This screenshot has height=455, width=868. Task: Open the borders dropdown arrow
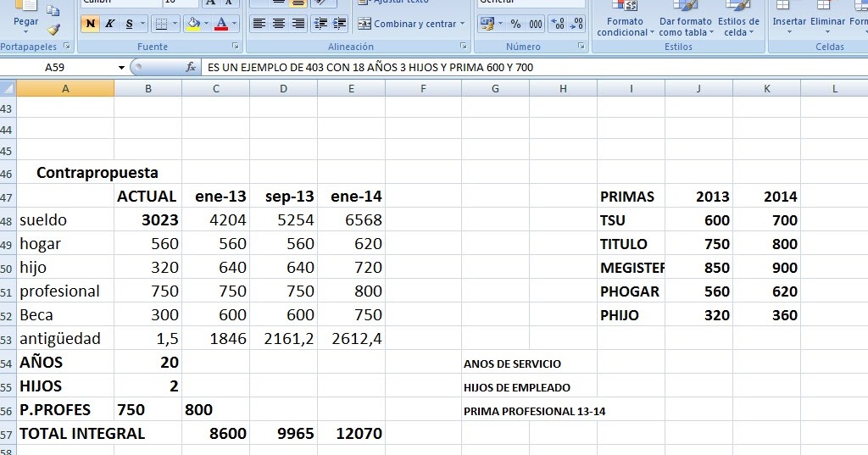(175, 24)
